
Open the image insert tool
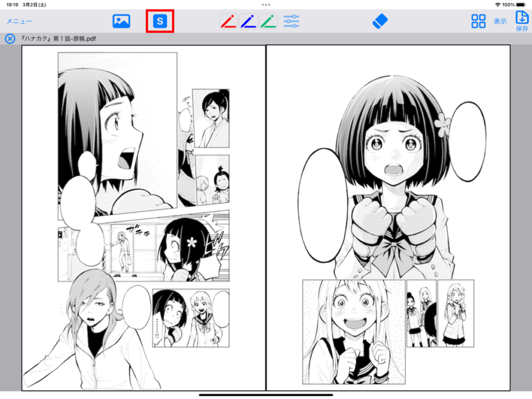[x=121, y=21]
